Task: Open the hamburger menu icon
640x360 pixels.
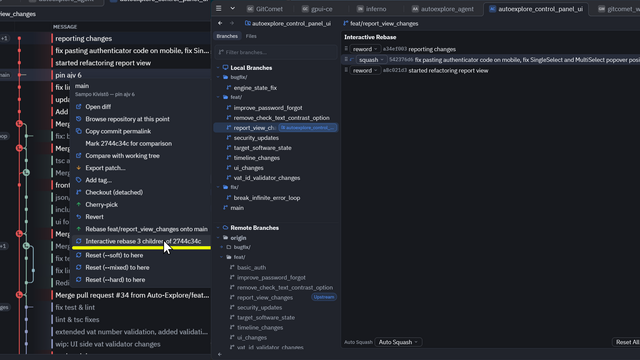Action: coord(219,9)
